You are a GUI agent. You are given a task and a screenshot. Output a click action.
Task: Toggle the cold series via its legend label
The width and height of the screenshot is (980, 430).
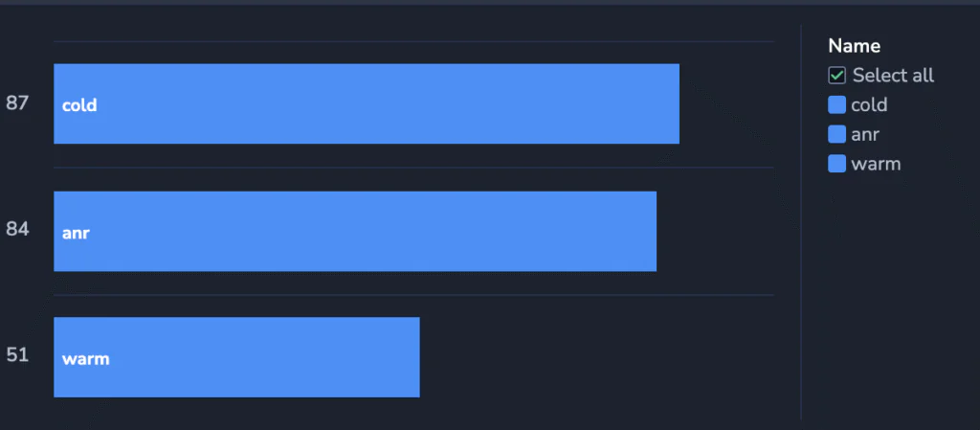869,104
